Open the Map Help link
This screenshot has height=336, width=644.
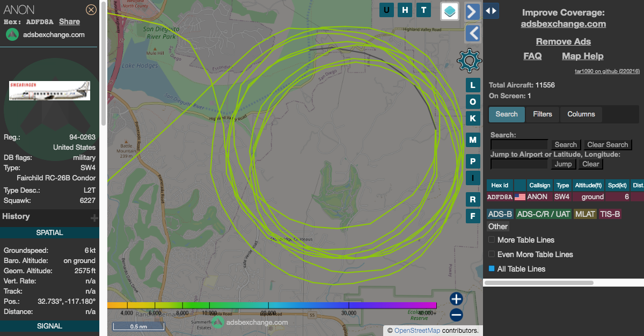(583, 56)
